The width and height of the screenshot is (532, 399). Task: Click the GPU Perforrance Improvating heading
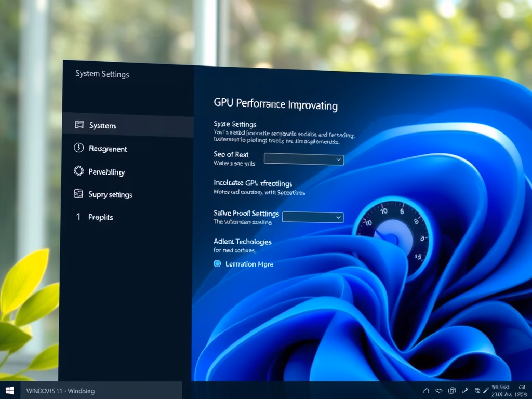pos(275,104)
